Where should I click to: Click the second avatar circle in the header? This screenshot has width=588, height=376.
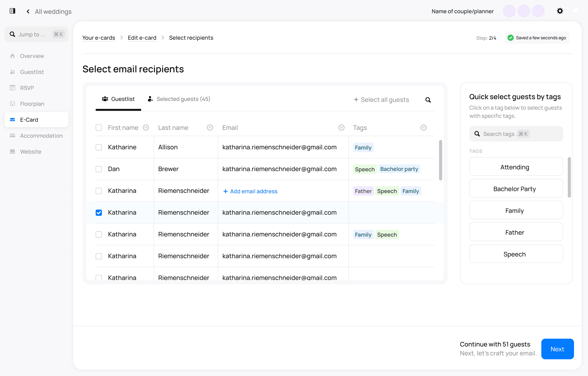[x=523, y=11]
